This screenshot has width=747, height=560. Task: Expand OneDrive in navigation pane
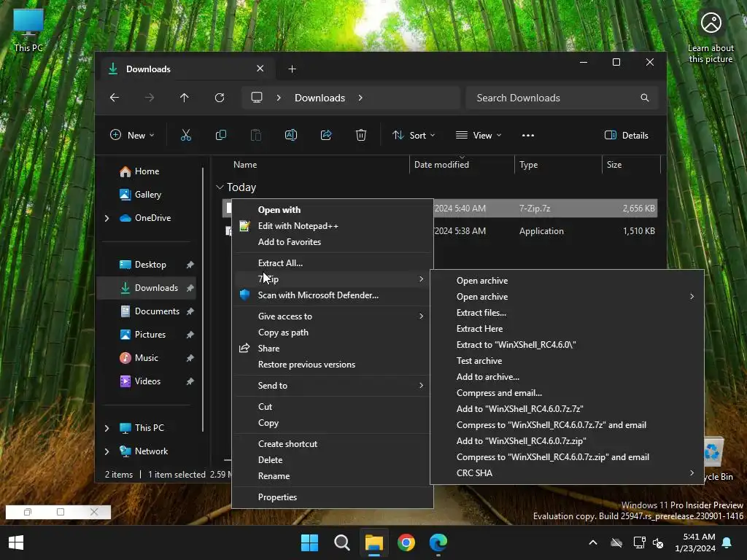point(107,218)
